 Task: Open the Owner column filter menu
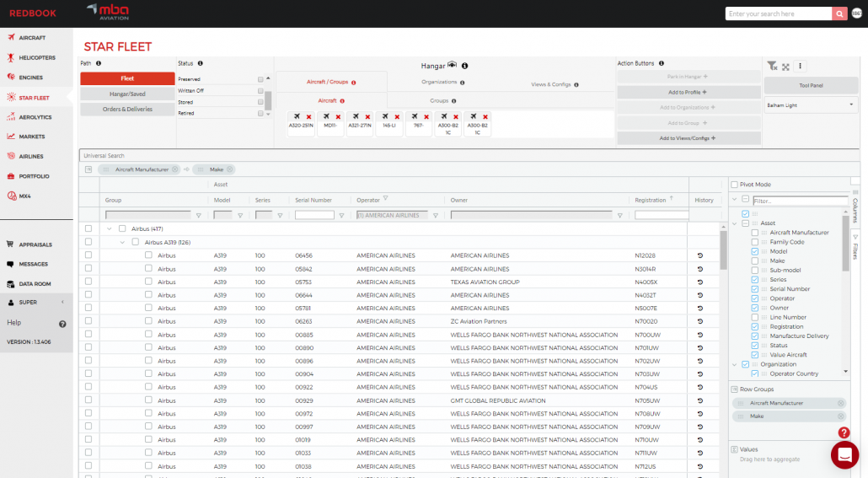620,216
